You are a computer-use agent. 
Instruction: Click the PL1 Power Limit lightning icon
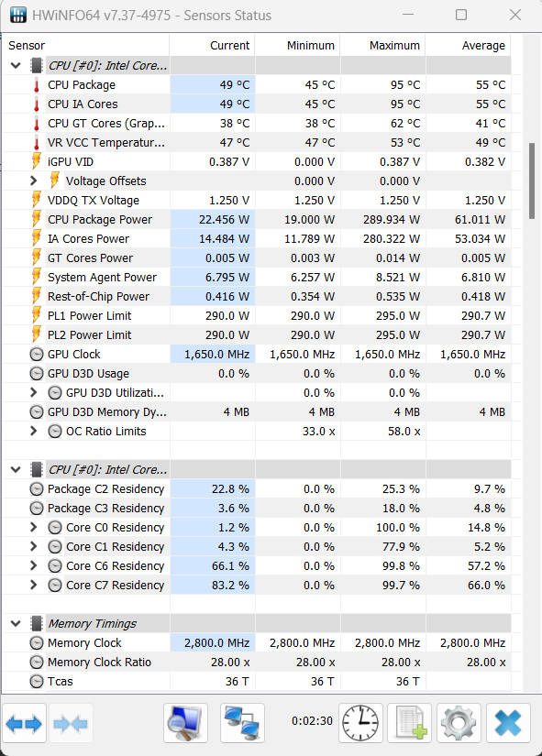[x=36, y=316]
